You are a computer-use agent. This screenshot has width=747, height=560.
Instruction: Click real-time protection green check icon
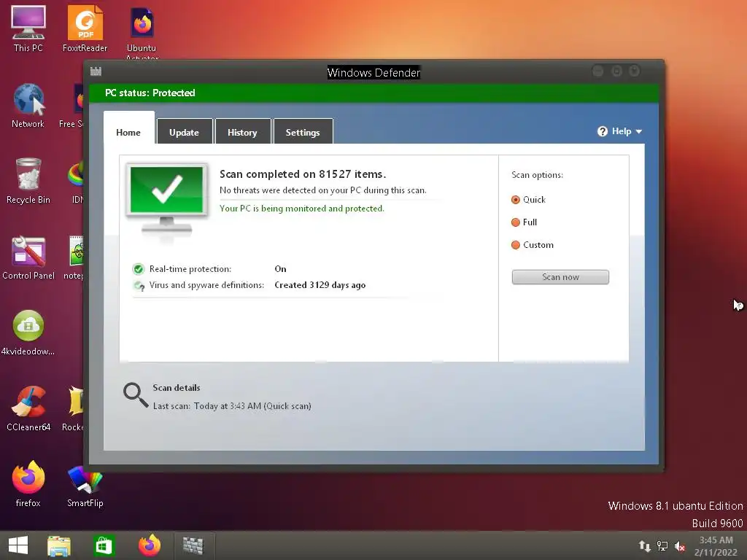pyautogui.click(x=138, y=269)
